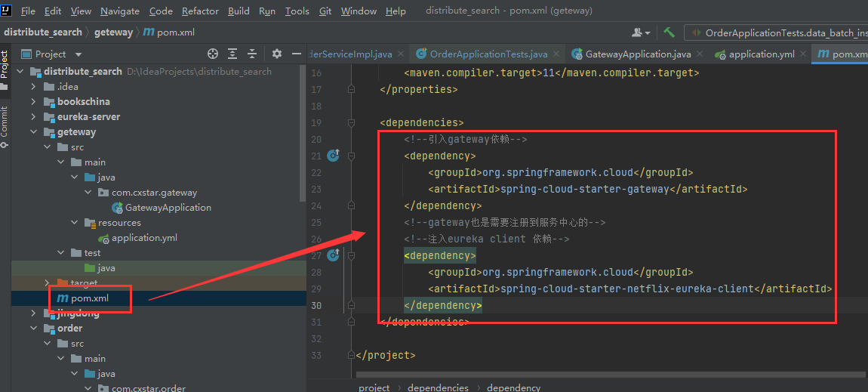
Task: Open the Build menu
Action: click(239, 11)
